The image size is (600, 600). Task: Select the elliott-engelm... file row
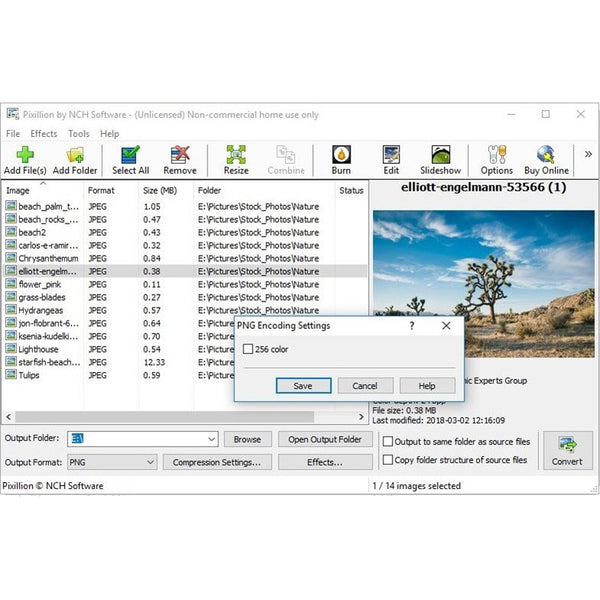[185, 271]
